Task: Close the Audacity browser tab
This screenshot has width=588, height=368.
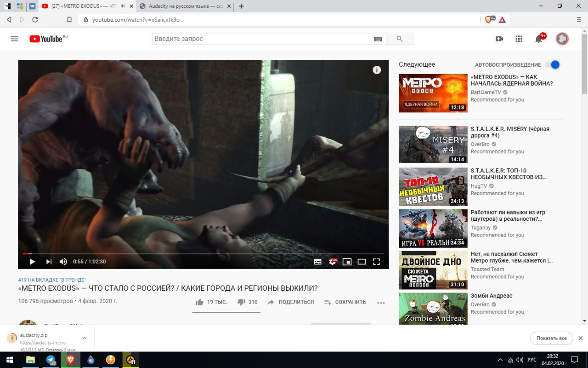Action: click(x=228, y=6)
